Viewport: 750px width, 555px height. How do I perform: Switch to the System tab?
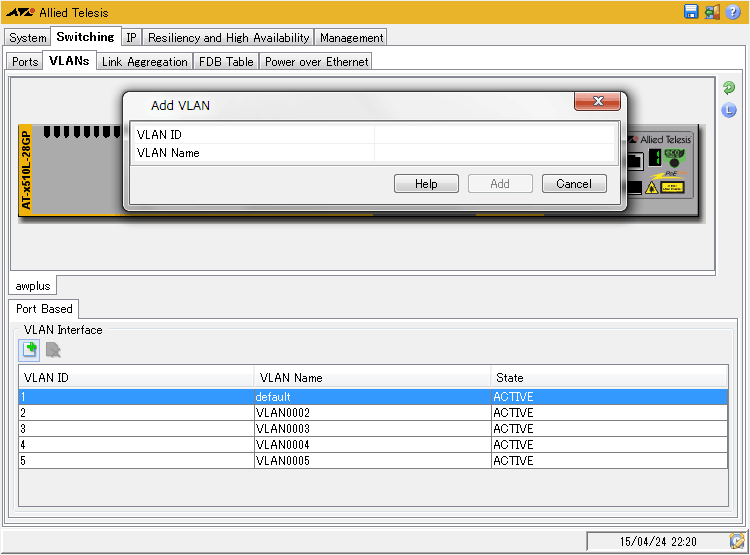(x=28, y=38)
